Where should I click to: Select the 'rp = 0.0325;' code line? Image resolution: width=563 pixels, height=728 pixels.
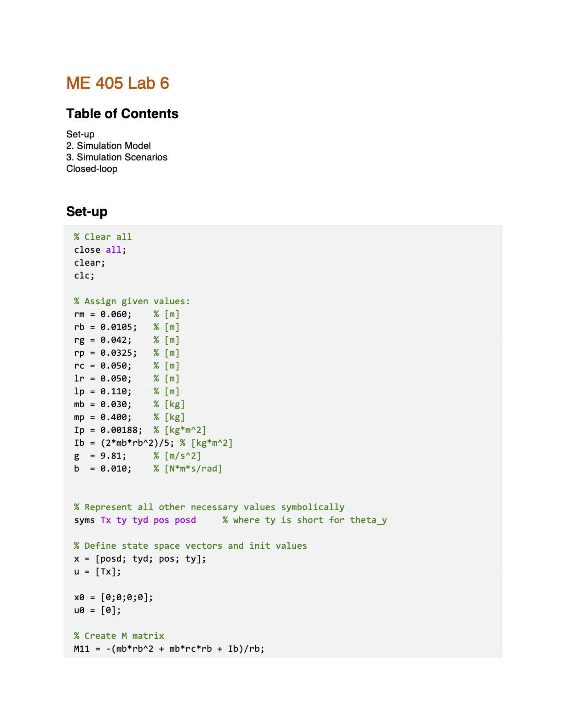point(106,353)
